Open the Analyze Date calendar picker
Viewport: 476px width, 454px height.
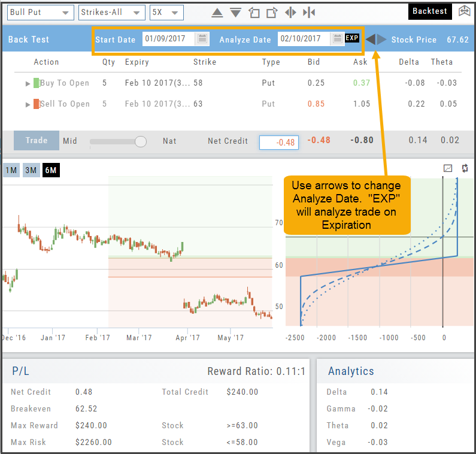pyautogui.click(x=338, y=39)
